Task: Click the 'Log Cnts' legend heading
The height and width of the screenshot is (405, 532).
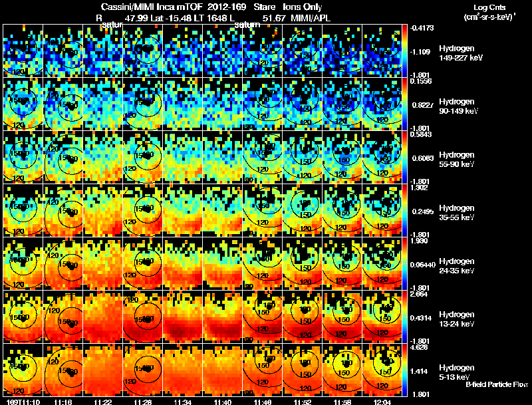Action: (x=489, y=7)
